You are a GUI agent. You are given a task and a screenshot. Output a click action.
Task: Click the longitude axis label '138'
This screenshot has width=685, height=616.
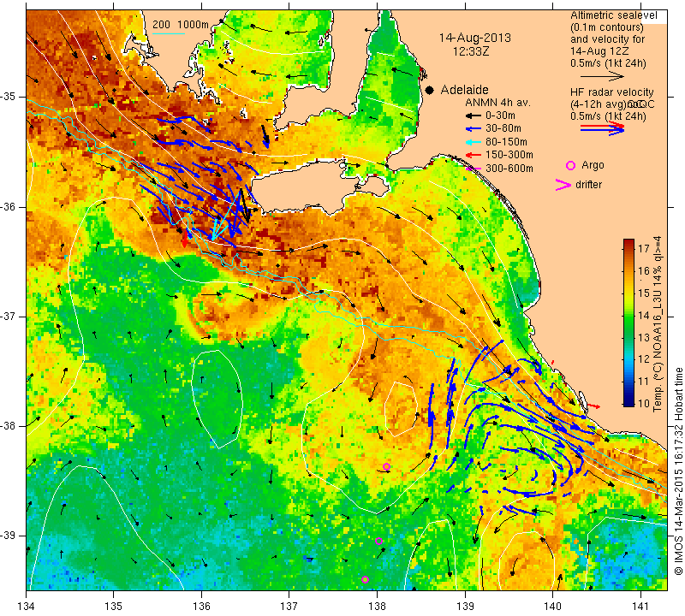[377, 607]
